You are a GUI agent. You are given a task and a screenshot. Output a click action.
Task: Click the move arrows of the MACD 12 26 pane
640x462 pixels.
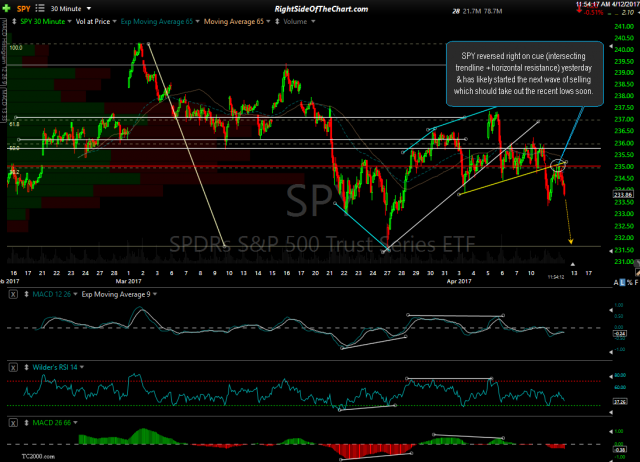27,294
